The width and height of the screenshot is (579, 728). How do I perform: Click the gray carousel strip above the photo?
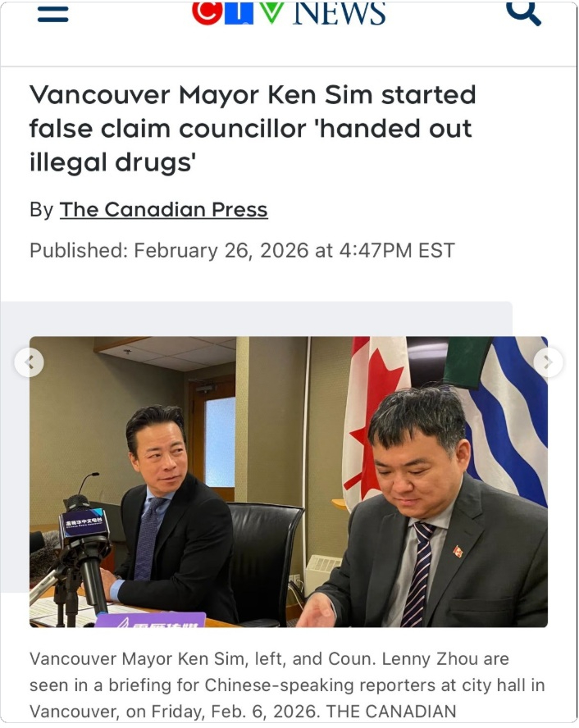coord(257,318)
